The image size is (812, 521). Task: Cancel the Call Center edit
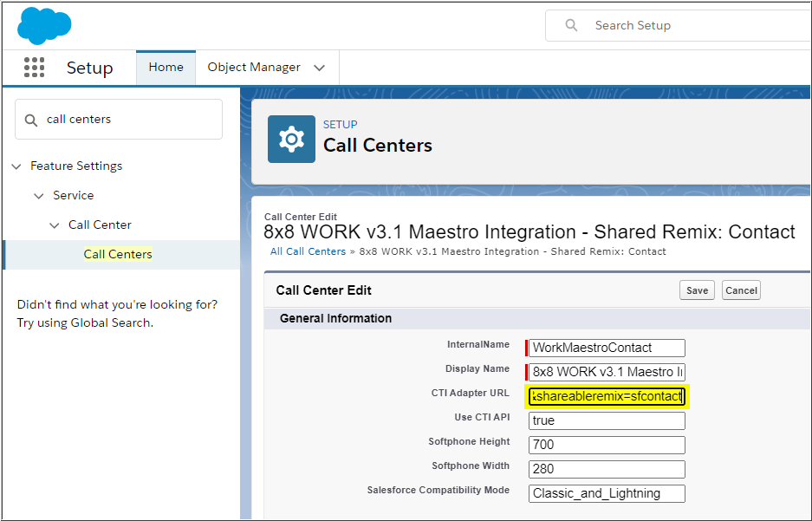point(741,290)
